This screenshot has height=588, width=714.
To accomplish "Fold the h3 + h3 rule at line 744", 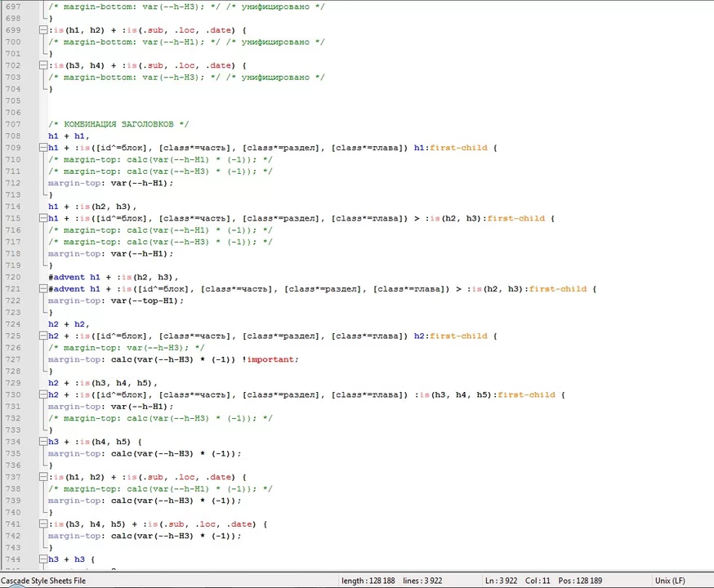I will click(42, 559).
